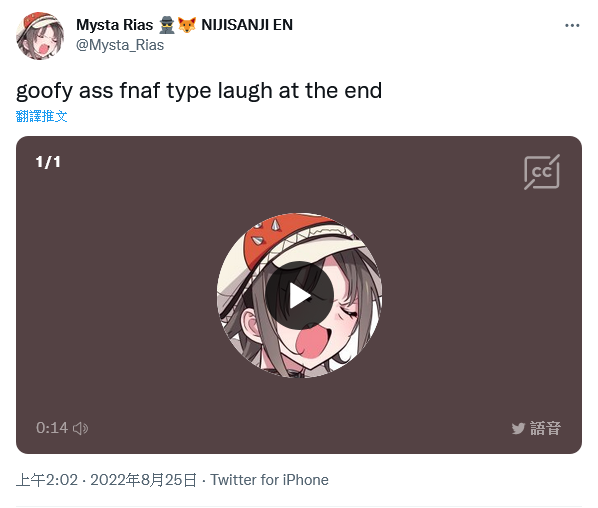Click 翻譯推文 translate tweet link

click(42, 116)
